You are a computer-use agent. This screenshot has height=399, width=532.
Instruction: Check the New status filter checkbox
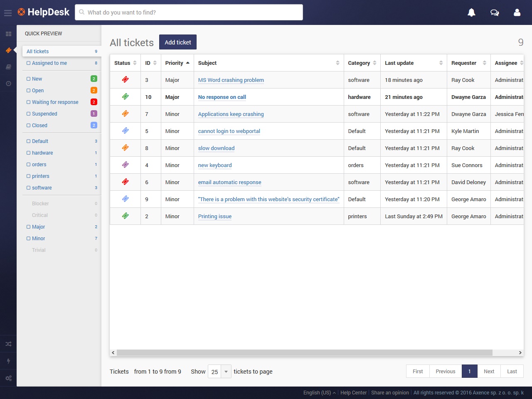tap(28, 79)
